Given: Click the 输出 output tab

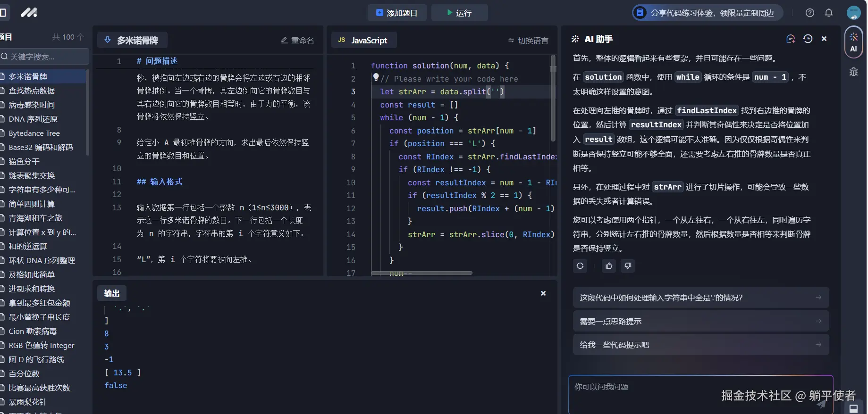Looking at the screenshot, I should [x=112, y=293].
